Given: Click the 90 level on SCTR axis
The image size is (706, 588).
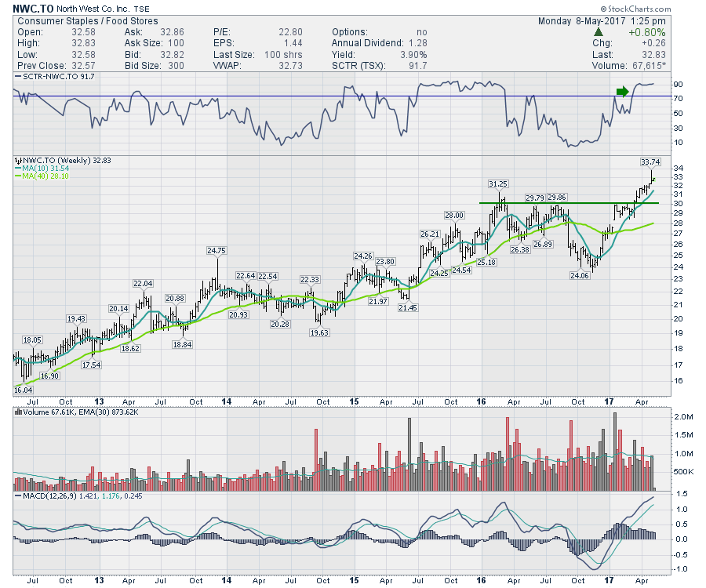Looking at the screenshot, I should tap(678, 85).
